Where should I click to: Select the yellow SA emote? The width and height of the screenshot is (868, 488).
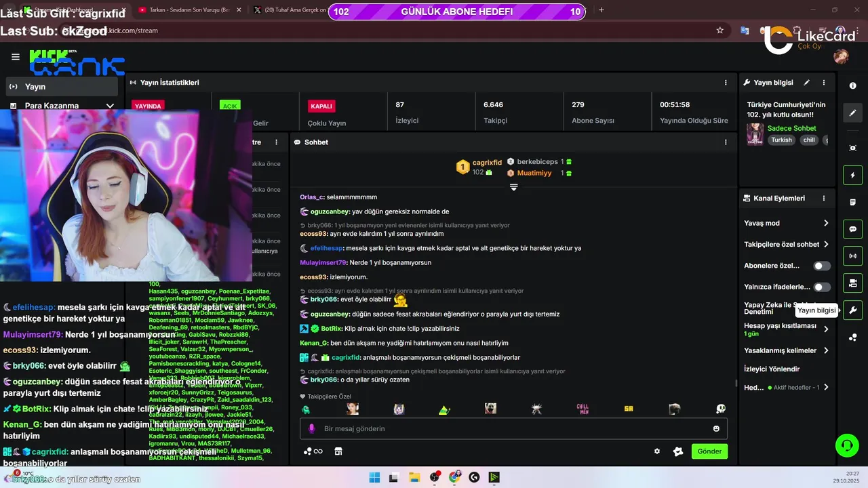[629, 409]
